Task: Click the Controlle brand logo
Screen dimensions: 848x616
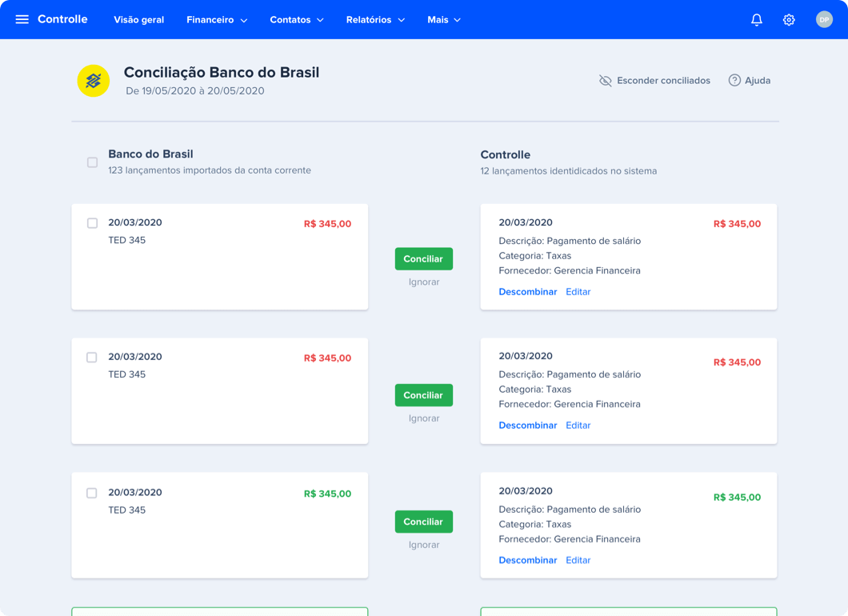Action: [64, 18]
